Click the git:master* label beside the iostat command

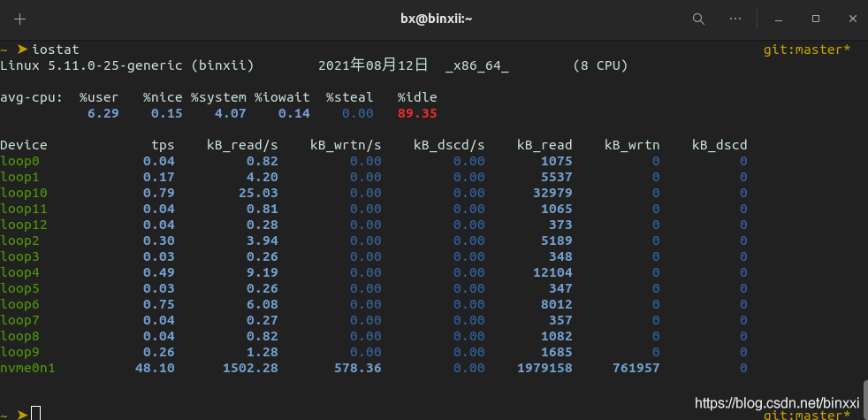click(807, 50)
